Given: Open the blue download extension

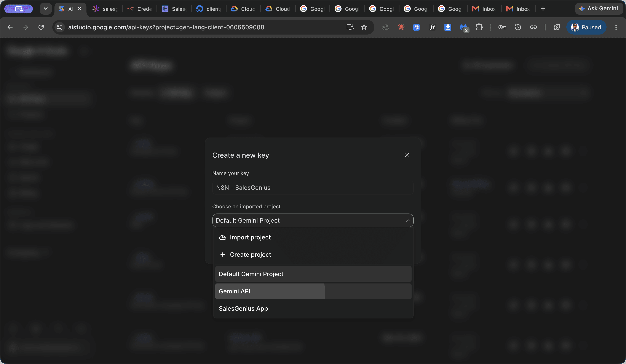Looking at the screenshot, I should point(448,27).
